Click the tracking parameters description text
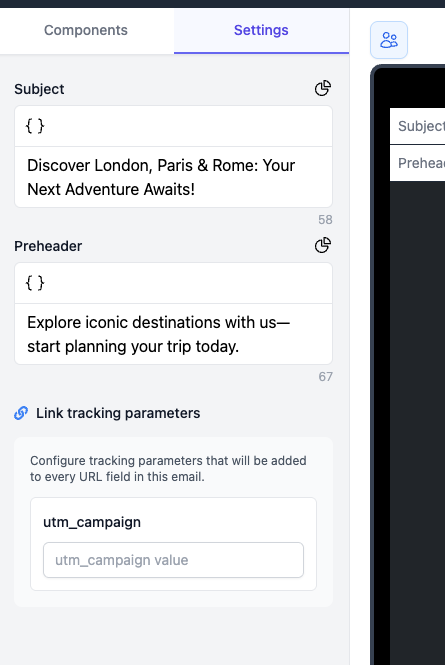 [x=168, y=469]
